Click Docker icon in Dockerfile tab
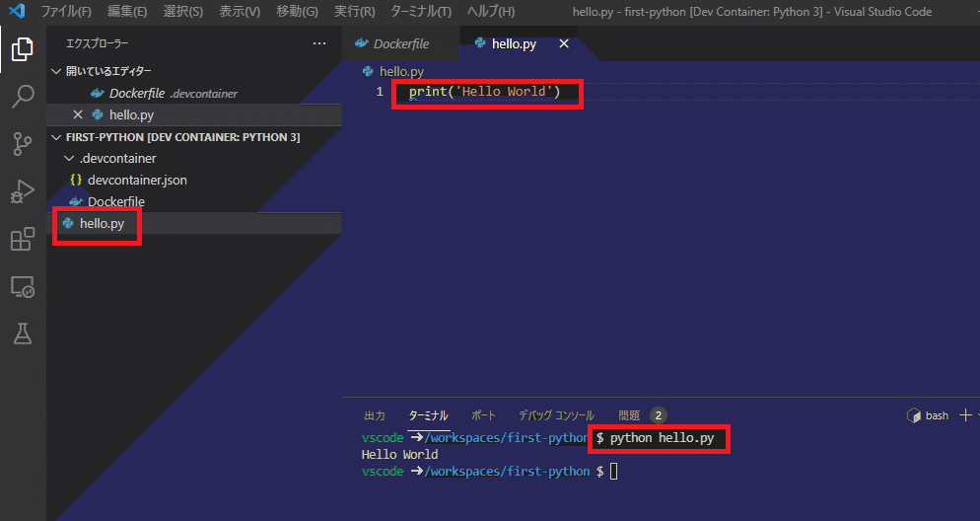The image size is (980, 521). 361,43
